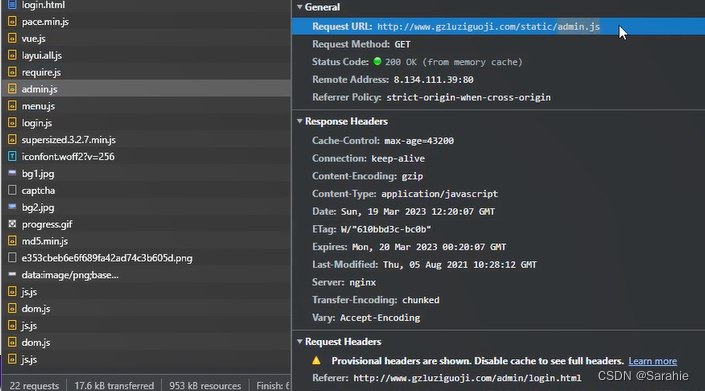Screen dimensions: 705x391
Task: Select the e353cbeb6e6f689fa42ad74c3b605d.png request
Action: [146, 258]
